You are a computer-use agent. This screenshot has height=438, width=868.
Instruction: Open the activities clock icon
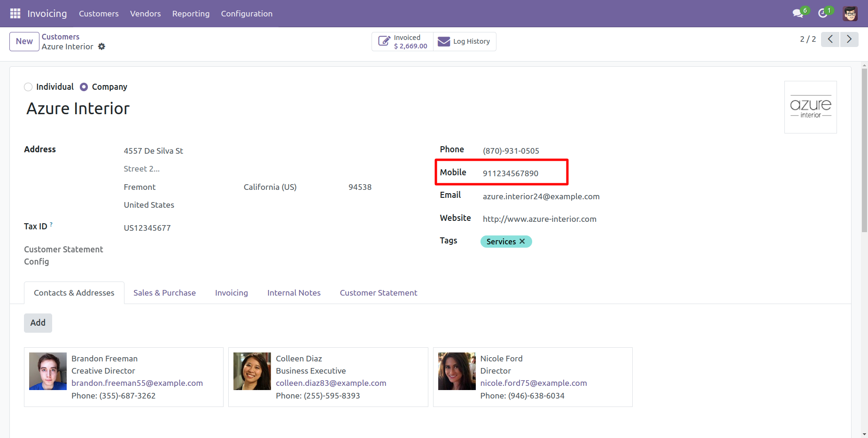pyautogui.click(x=822, y=13)
